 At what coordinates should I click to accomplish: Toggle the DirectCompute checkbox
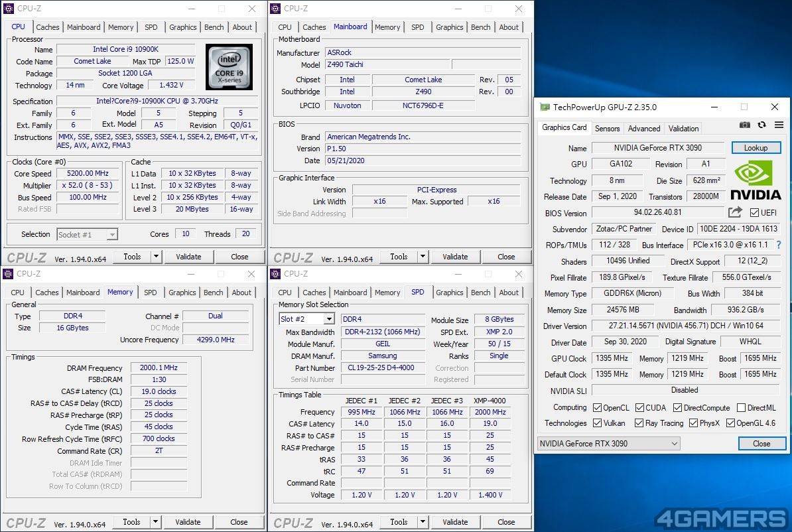(677, 408)
